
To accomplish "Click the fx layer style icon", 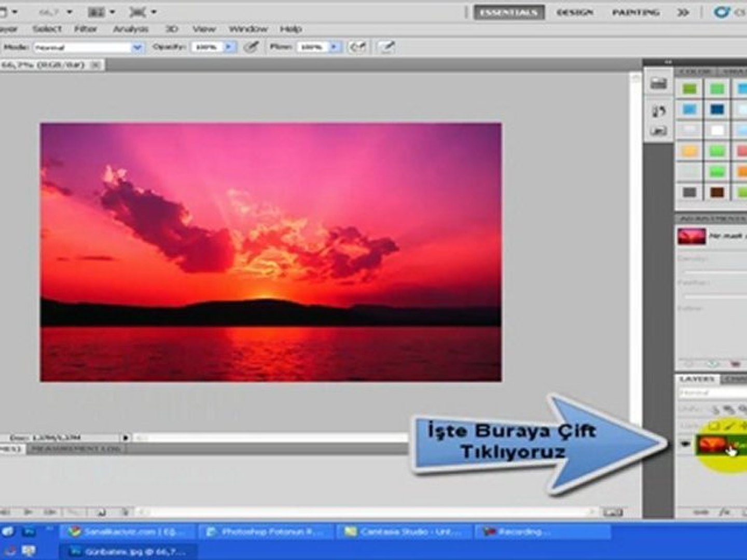I will pos(724,512).
